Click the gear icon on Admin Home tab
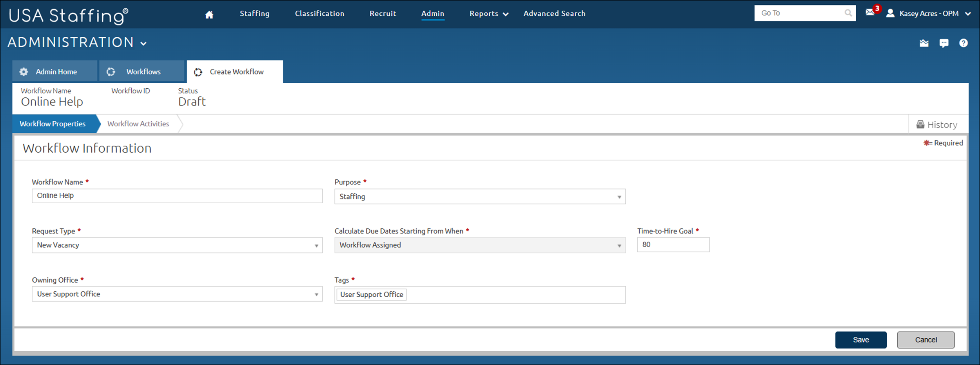This screenshot has width=980, height=365. tap(24, 72)
